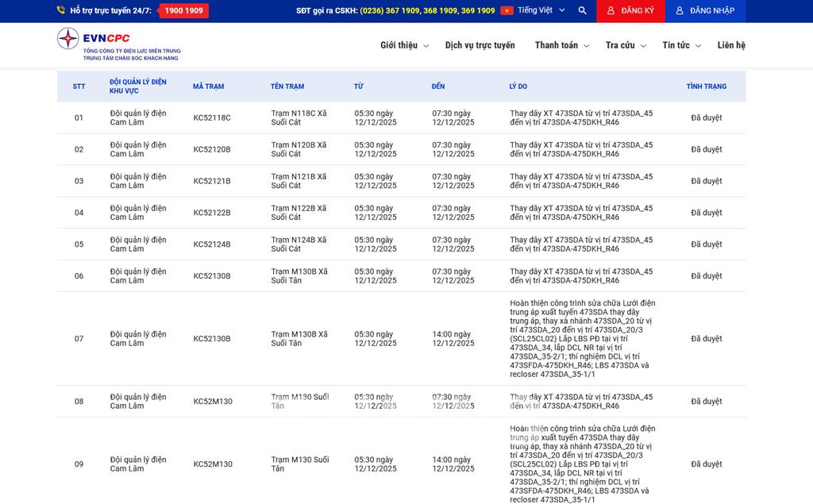Viewport: 813px width, 504px height.
Task: Open the Tiếng Việt language dropdown
Action: 541,11
